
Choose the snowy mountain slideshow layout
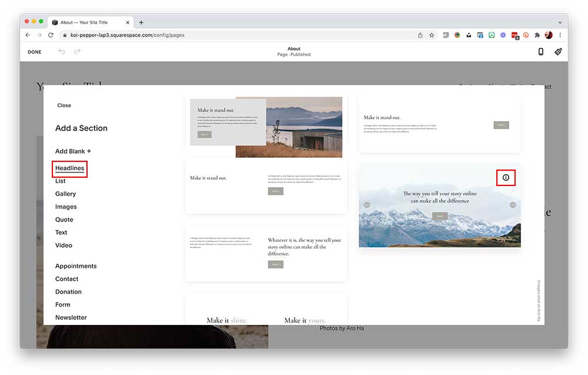[x=439, y=205]
